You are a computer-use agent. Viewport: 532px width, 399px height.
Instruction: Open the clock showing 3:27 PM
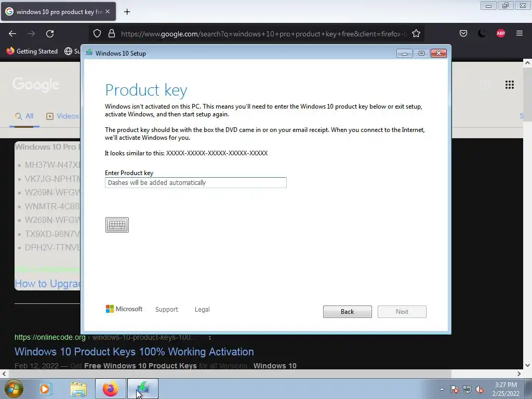[506, 389]
